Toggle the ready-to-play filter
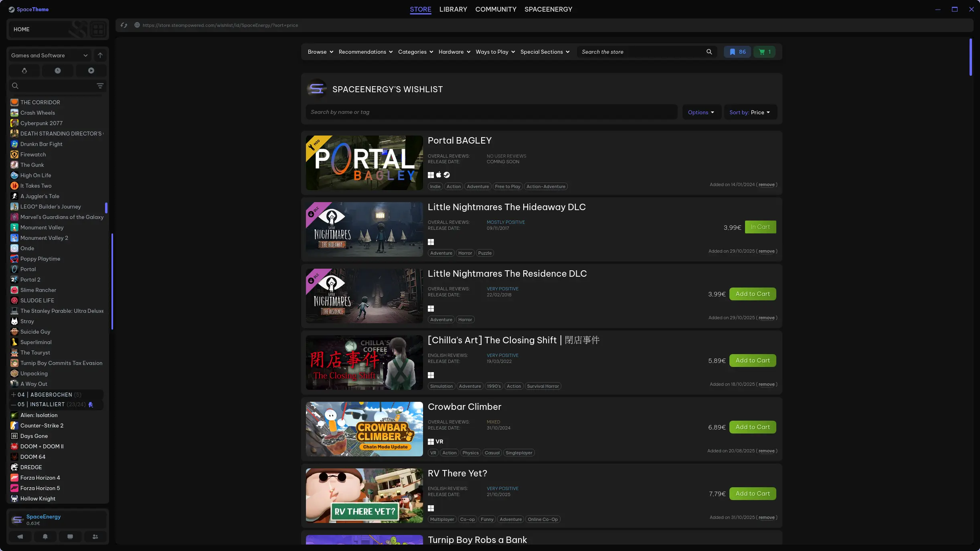This screenshot has width=980, height=551. (x=91, y=71)
